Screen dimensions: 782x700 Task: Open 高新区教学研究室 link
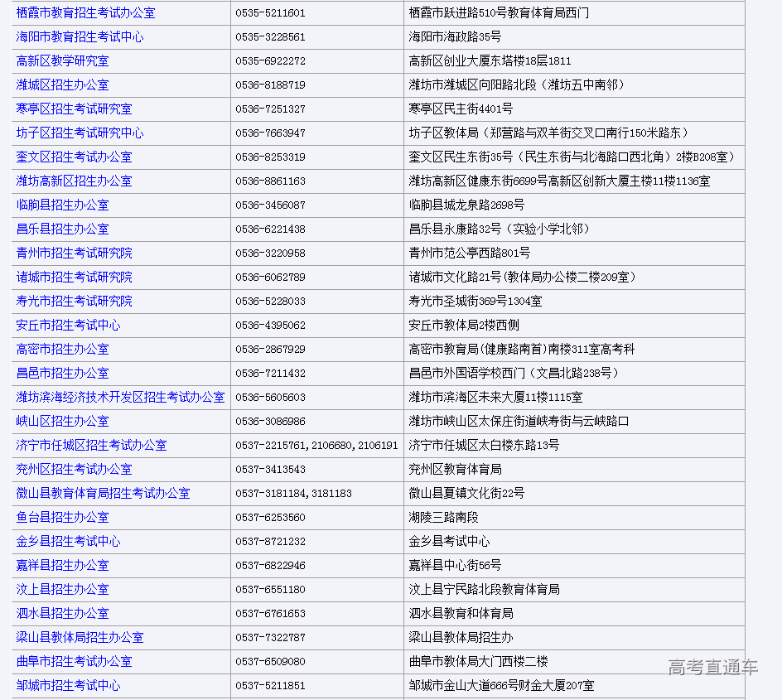[x=62, y=61]
